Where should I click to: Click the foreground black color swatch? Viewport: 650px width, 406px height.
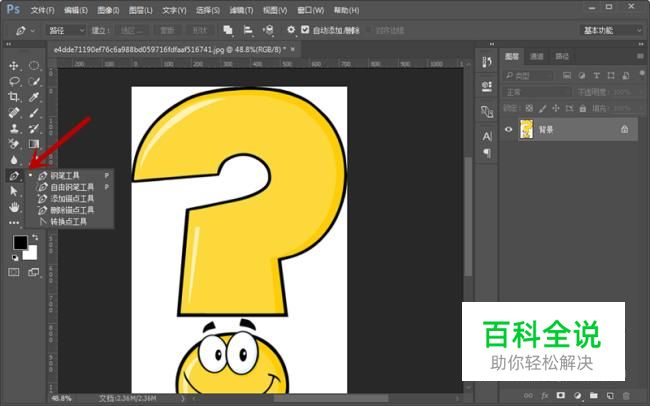click(x=19, y=242)
